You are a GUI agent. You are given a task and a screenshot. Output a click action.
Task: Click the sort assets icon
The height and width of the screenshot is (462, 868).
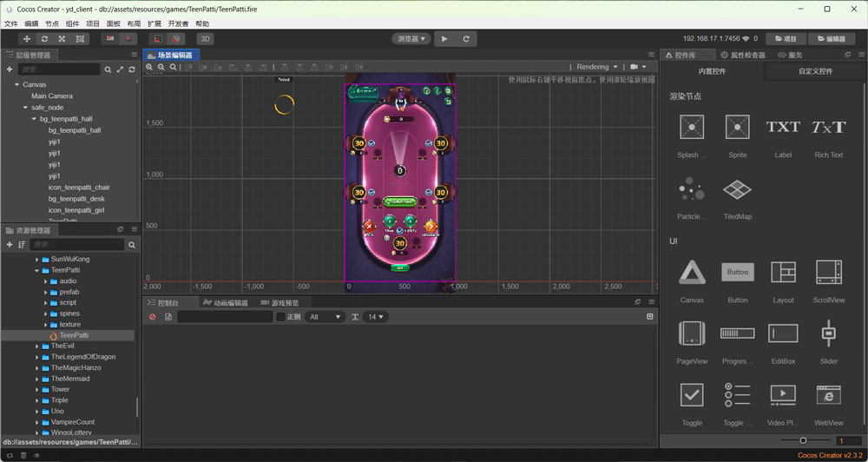click(22, 245)
